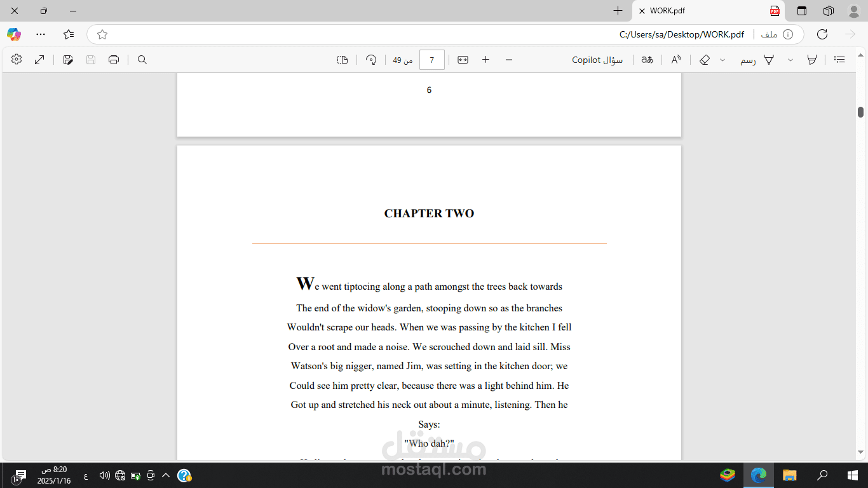
Task: Select the Erase tool
Action: pyautogui.click(x=704, y=60)
